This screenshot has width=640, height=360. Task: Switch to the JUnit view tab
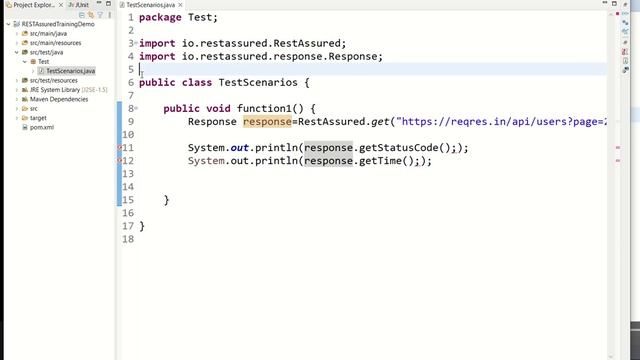point(78,5)
